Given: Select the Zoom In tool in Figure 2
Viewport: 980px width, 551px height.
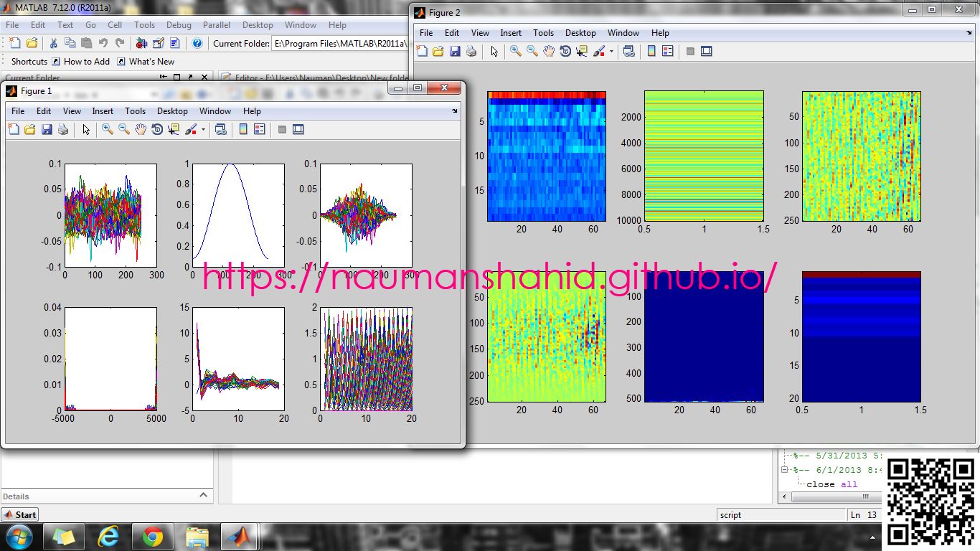Looking at the screenshot, I should click(515, 51).
